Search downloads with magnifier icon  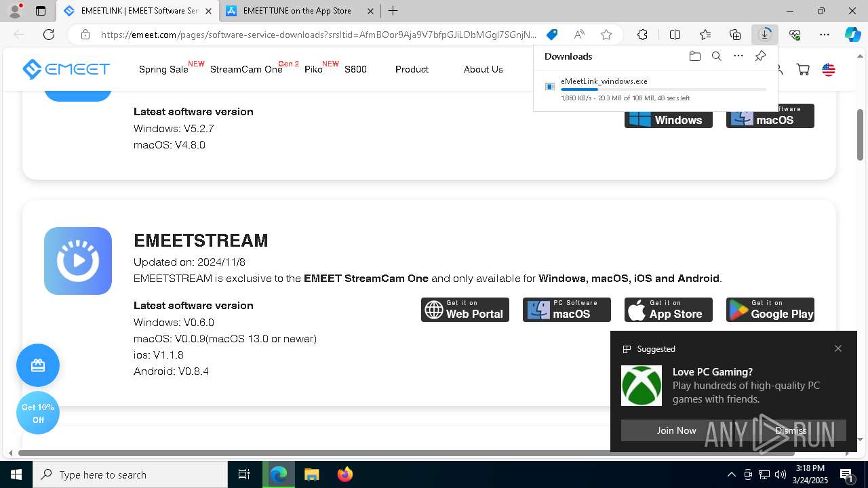[x=716, y=56]
